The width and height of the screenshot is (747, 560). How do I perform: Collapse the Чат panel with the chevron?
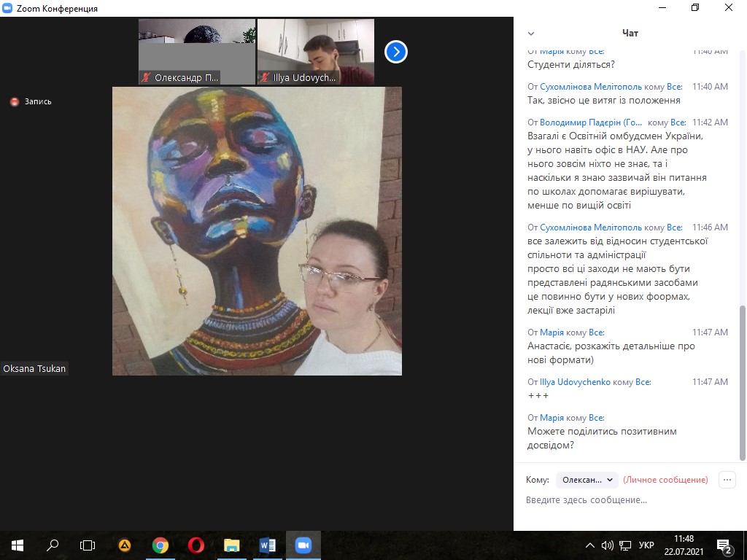[x=531, y=34]
